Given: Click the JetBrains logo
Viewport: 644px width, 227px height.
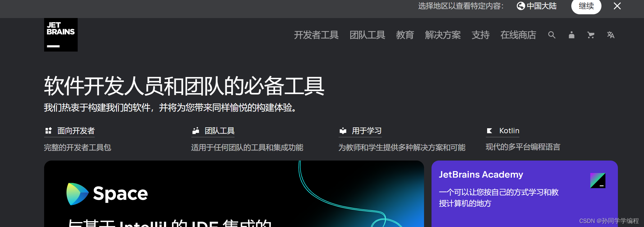Looking at the screenshot, I should [61, 35].
